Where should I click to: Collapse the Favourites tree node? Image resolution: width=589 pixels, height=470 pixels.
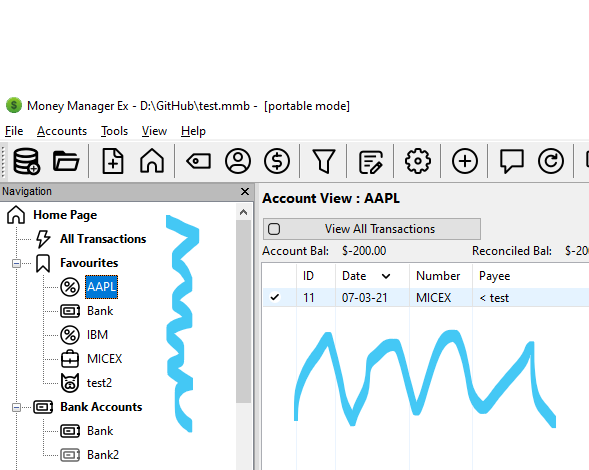[16, 263]
